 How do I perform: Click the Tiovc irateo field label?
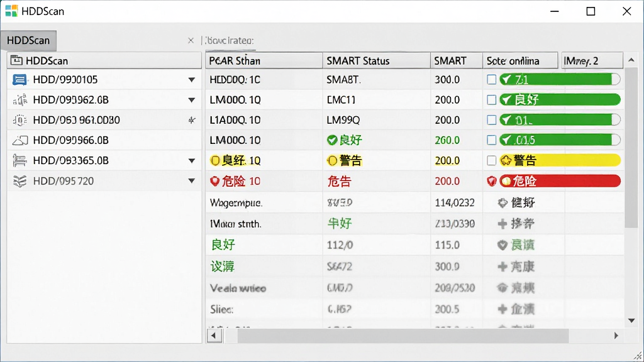click(x=229, y=41)
